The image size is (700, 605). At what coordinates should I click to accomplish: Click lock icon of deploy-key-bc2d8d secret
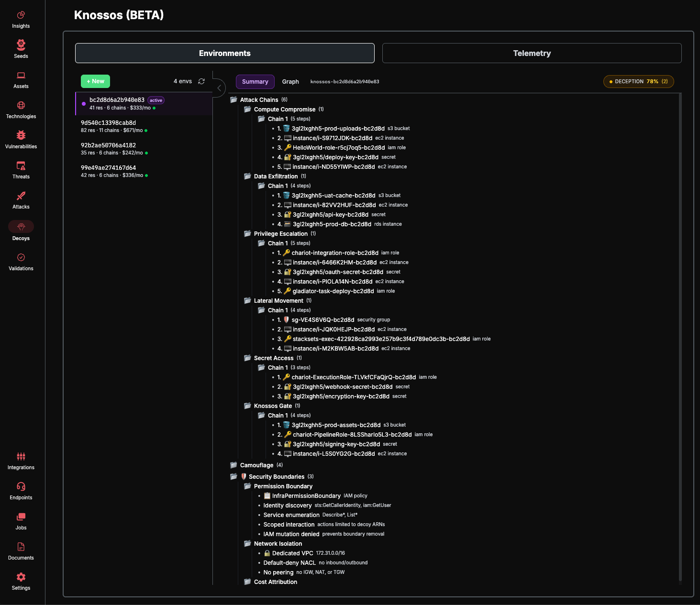tap(288, 157)
